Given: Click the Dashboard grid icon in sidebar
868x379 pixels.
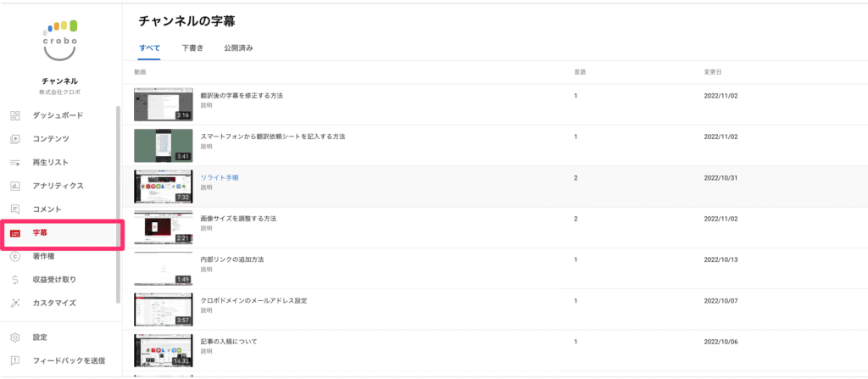Looking at the screenshot, I should [x=14, y=115].
